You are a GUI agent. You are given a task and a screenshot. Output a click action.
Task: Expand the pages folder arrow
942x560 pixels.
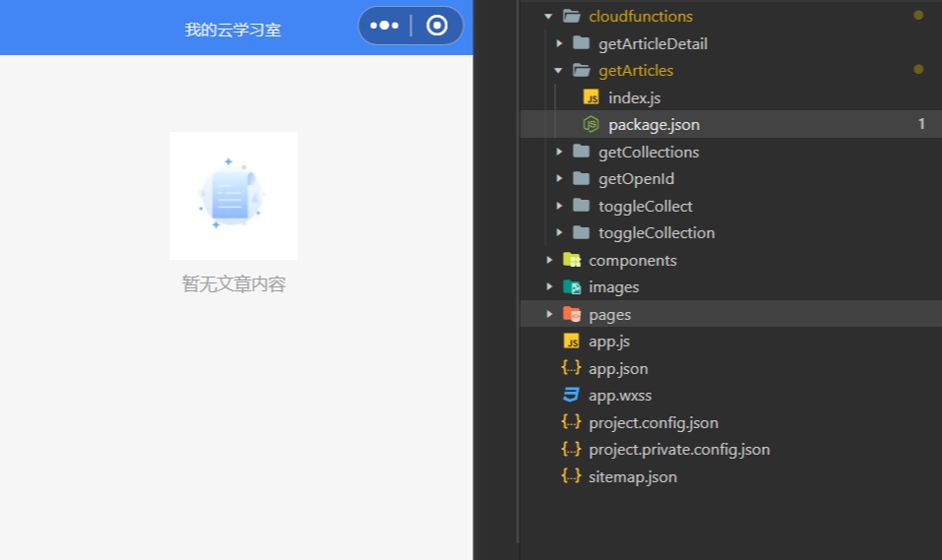pyautogui.click(x=548, y=314)
